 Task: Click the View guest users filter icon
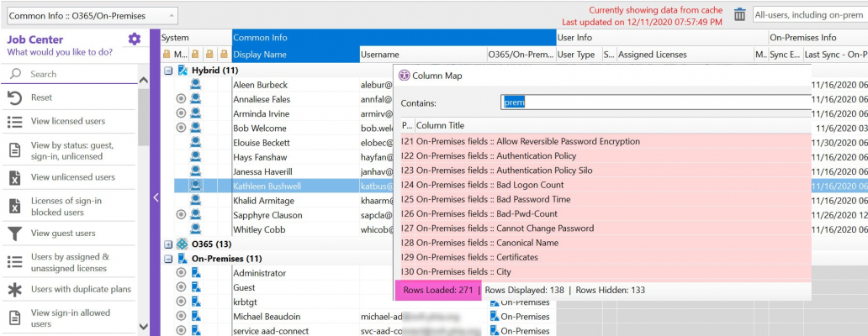(15, 234)
